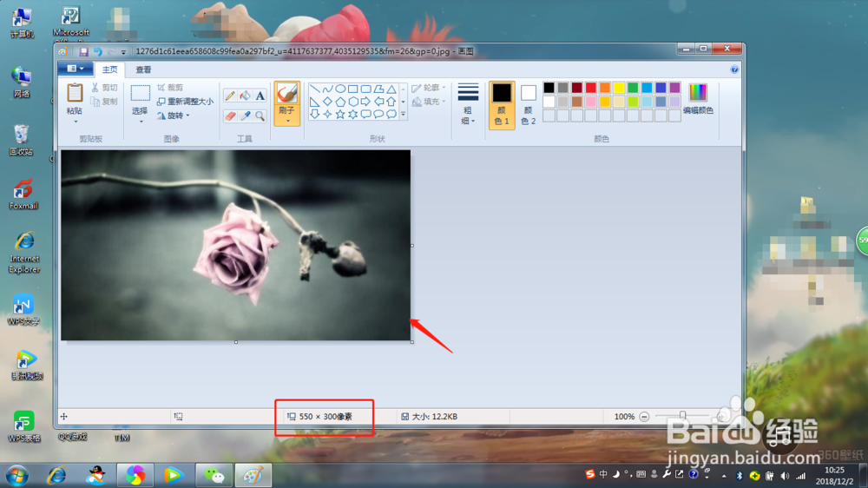
Task: Click the canvas bottom-edge resize handle
Action: coord(236,342)
